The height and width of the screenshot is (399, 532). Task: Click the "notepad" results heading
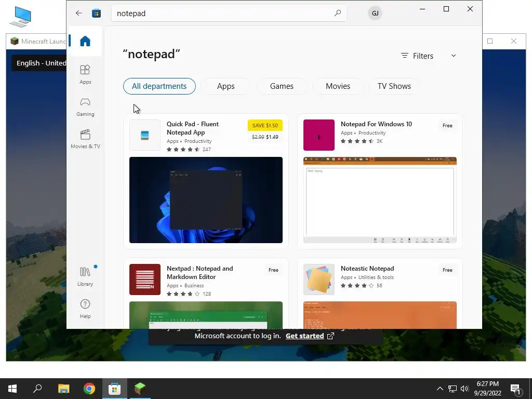[151, 54]
